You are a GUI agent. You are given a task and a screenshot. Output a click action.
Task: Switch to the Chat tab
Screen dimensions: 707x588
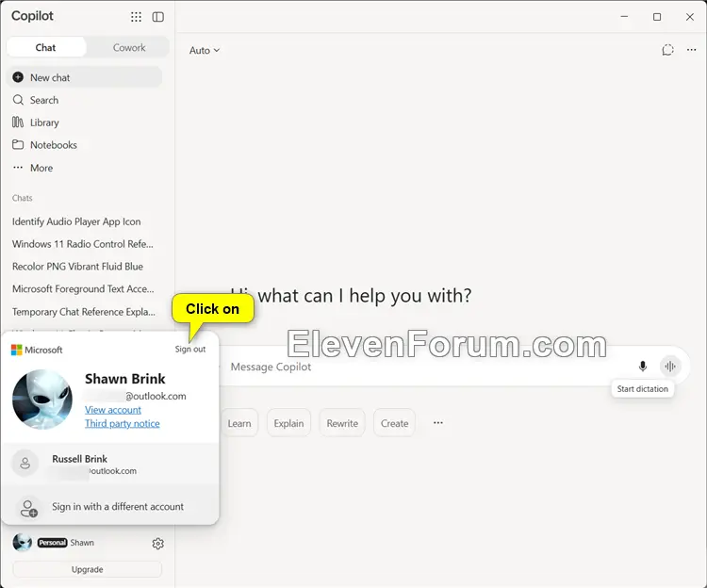tap(46, 47)
